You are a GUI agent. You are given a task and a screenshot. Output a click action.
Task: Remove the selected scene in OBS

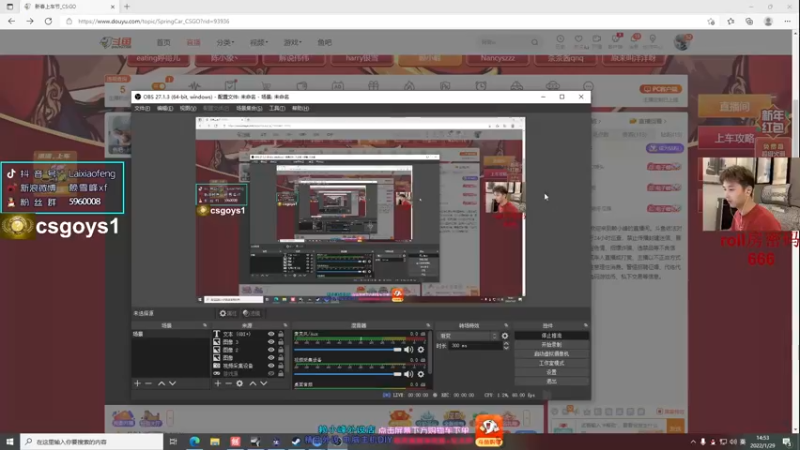tap(148, 383)
